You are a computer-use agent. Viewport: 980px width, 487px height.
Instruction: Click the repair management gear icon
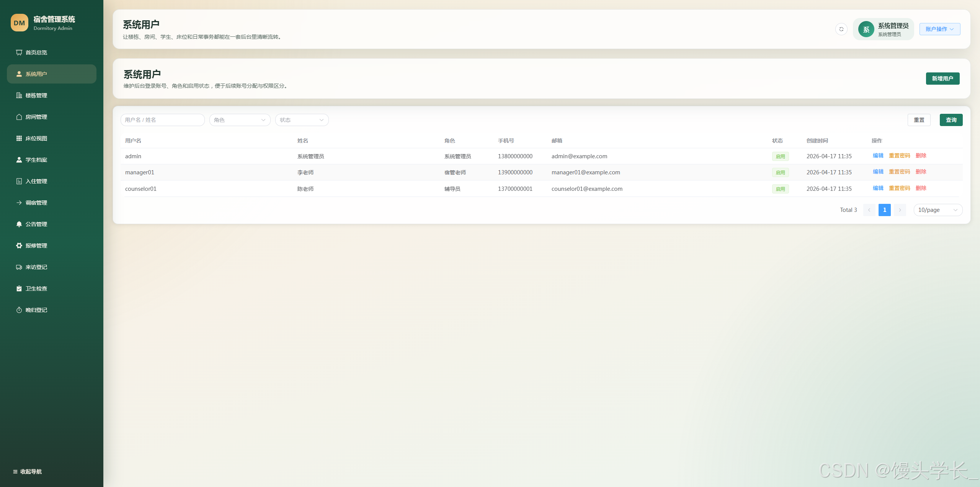(x=19, y=246)
